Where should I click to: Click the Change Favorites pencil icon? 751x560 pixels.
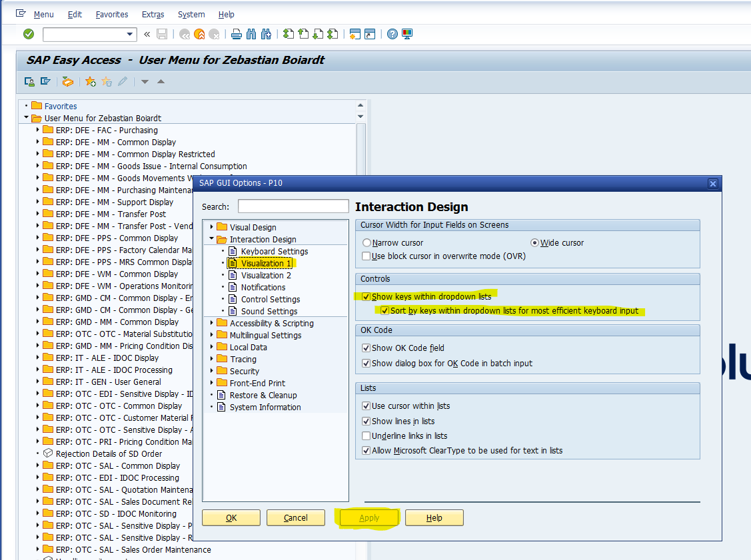[123, 82]
